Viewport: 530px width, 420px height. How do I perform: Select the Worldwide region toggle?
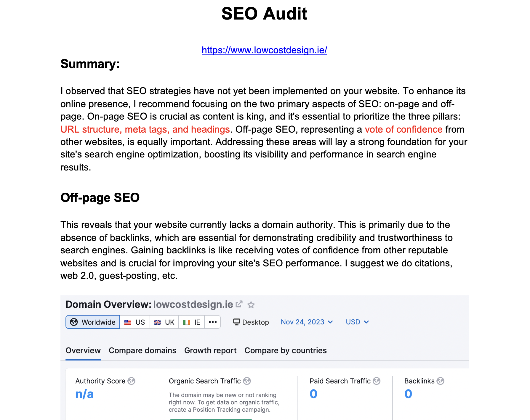tap(93, 322)
